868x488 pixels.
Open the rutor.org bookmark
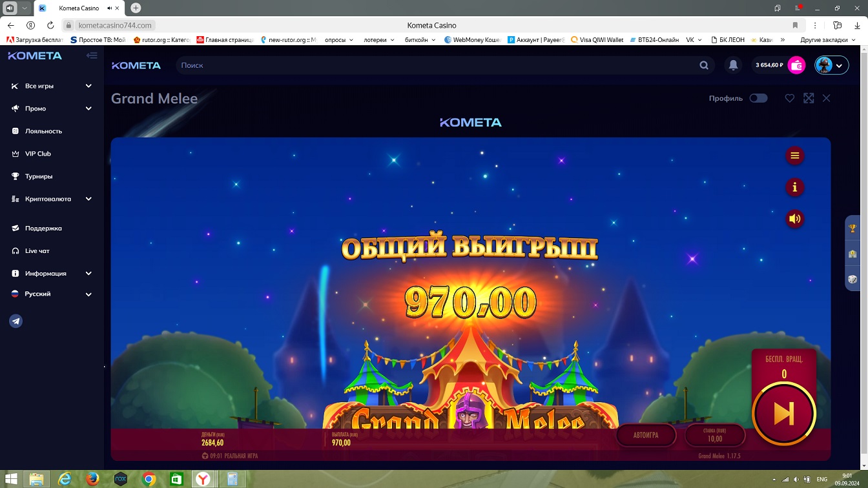coord(161,39)
